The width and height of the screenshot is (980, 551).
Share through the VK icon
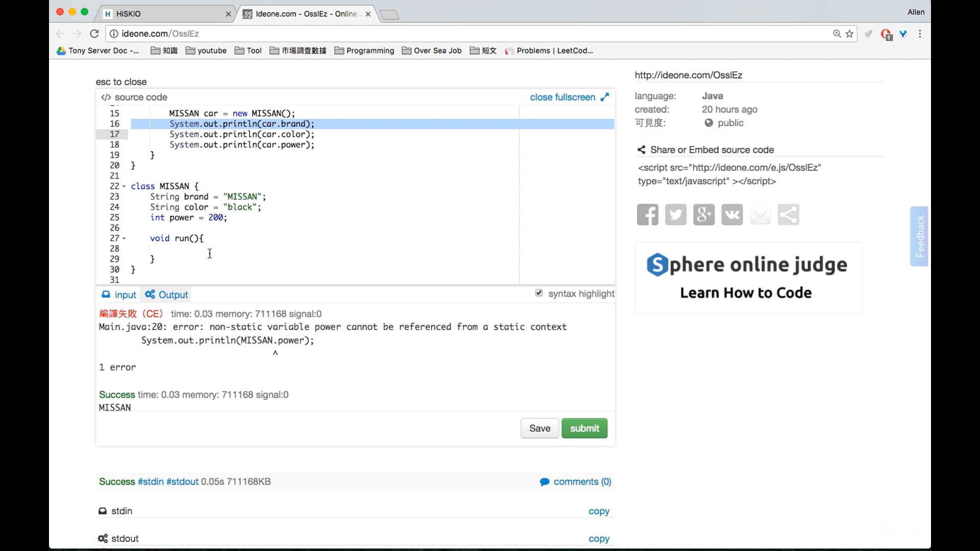point(732,215)
